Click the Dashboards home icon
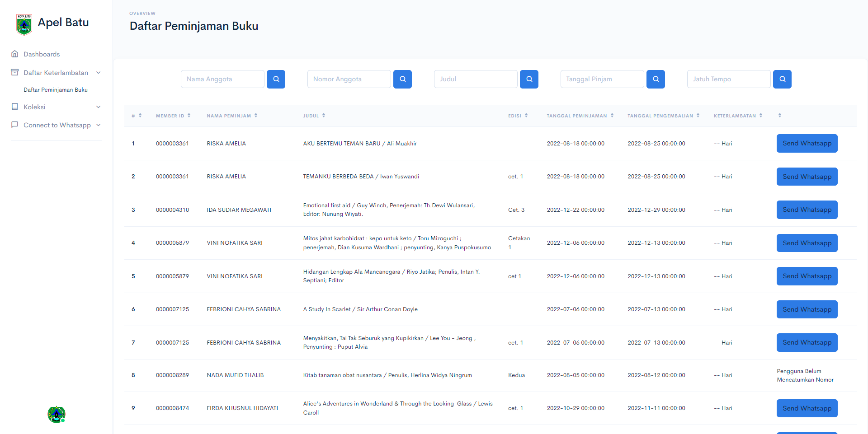 pos(15,54)
